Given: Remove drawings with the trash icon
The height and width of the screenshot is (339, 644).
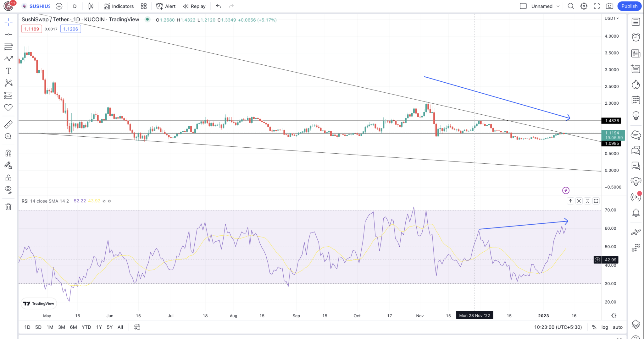Looking at the screenshot, I should pyautogui.click(x=8, y=207).
